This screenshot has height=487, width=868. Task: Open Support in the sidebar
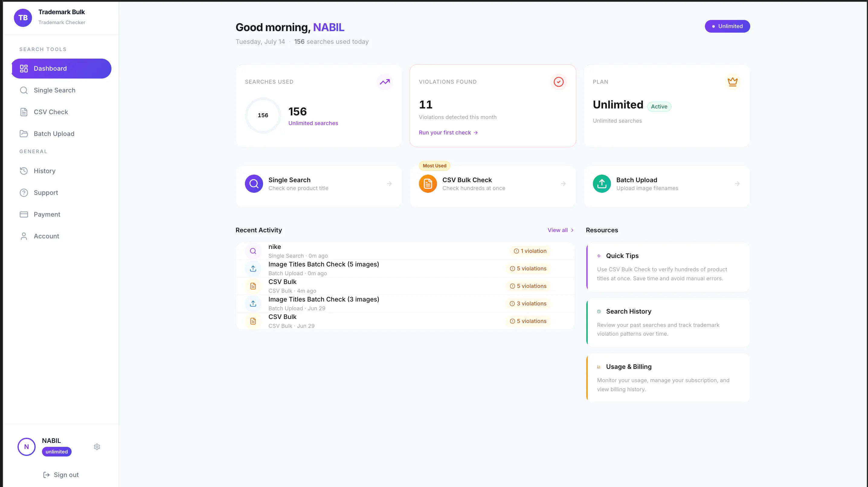click(61, 192)
